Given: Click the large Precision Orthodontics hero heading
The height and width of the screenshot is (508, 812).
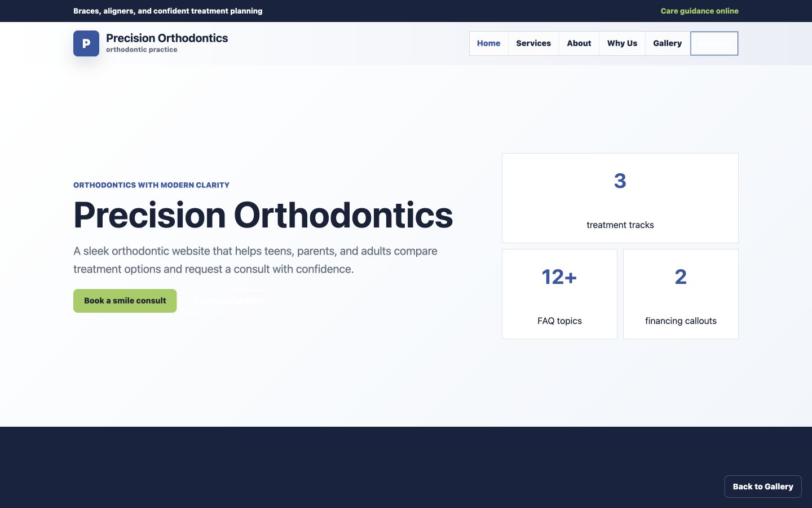Looking at the screenshot, I should pos(263,215).
